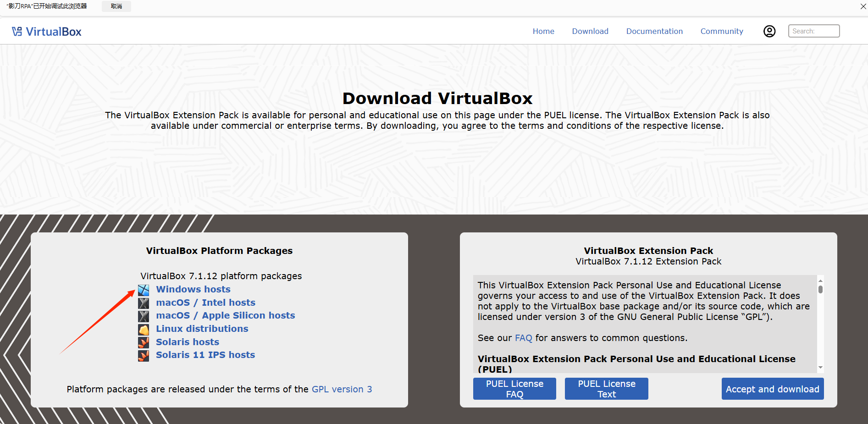The image size is (868, 424).
Task: Open the user account icon
Action: [769, 31]
